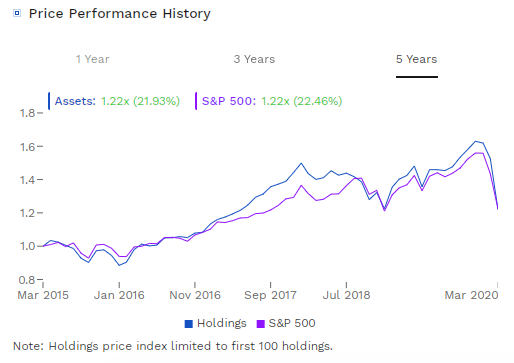Switch to the 1 Year tab

point(92,59)
